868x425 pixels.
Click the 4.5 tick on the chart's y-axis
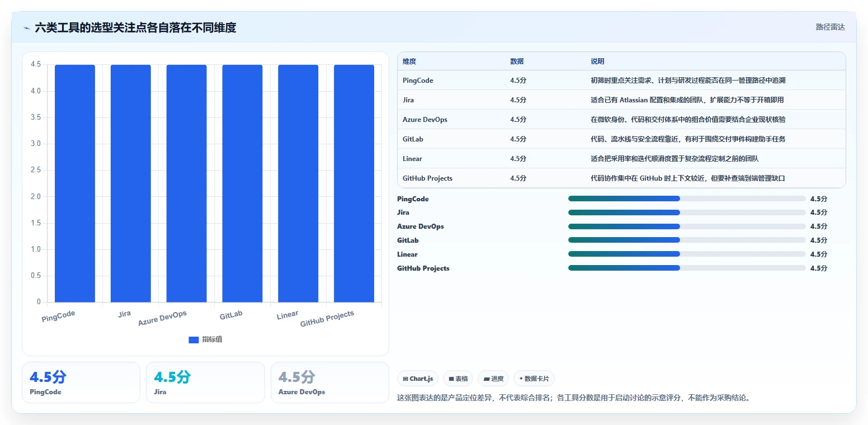[36, 64]
